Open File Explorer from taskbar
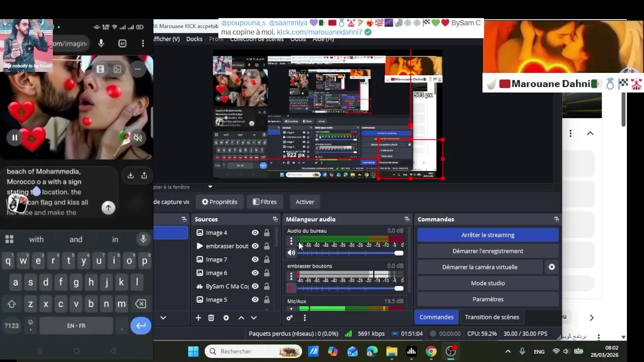 coord(392,351)
